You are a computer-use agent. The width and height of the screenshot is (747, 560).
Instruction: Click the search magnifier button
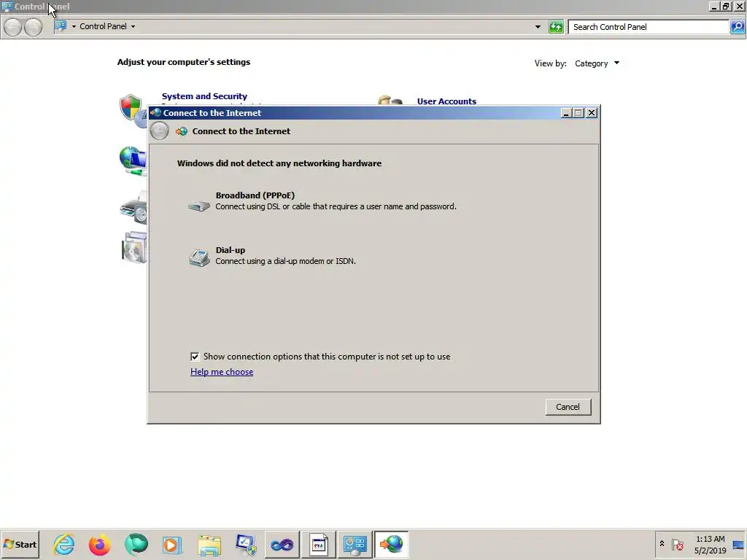click(738, 27)
